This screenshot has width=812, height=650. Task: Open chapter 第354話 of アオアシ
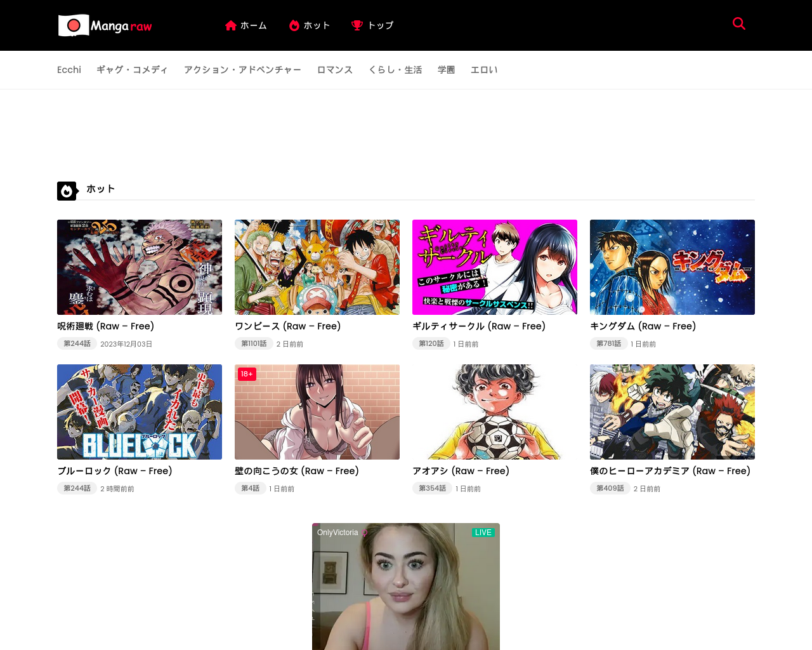pos(432,488)
